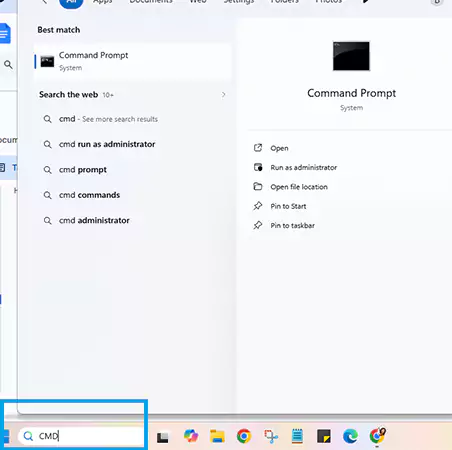
Task: Switch to the Documents filter tab
Action: click(x=151, y=2)
